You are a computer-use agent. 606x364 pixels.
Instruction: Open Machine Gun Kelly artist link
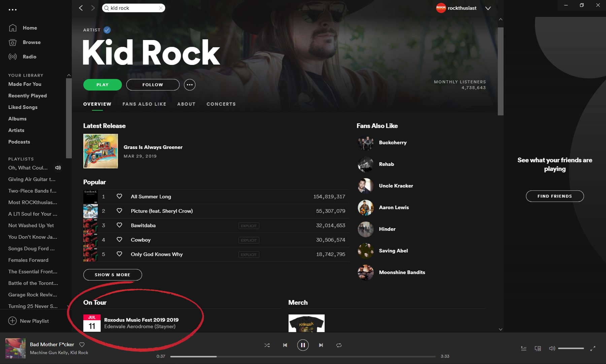tap(49, 353)
